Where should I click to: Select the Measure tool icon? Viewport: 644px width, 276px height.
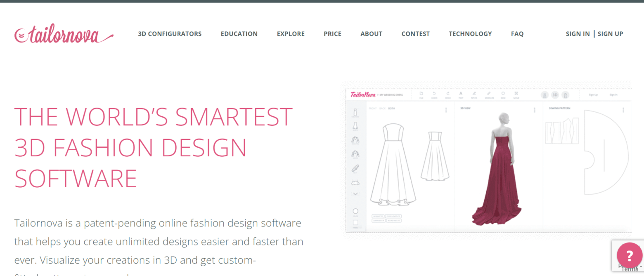pos(489,94)
